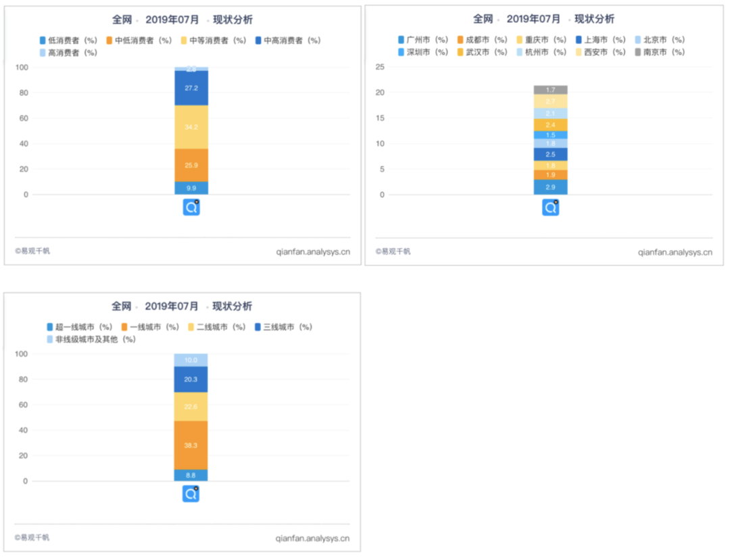Select the orange 38.3 first-tier segment
The image size is (730, 560).
point(191,445)
